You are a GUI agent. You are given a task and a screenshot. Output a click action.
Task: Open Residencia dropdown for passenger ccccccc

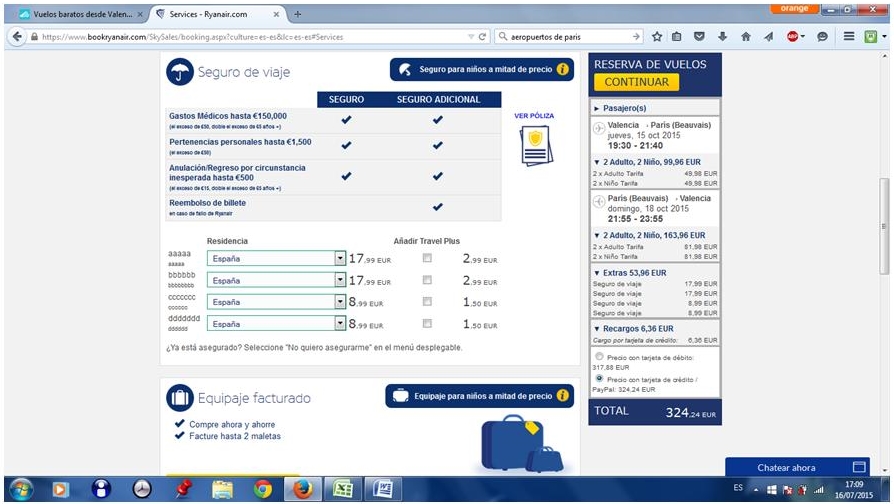(x=277, y=302)
